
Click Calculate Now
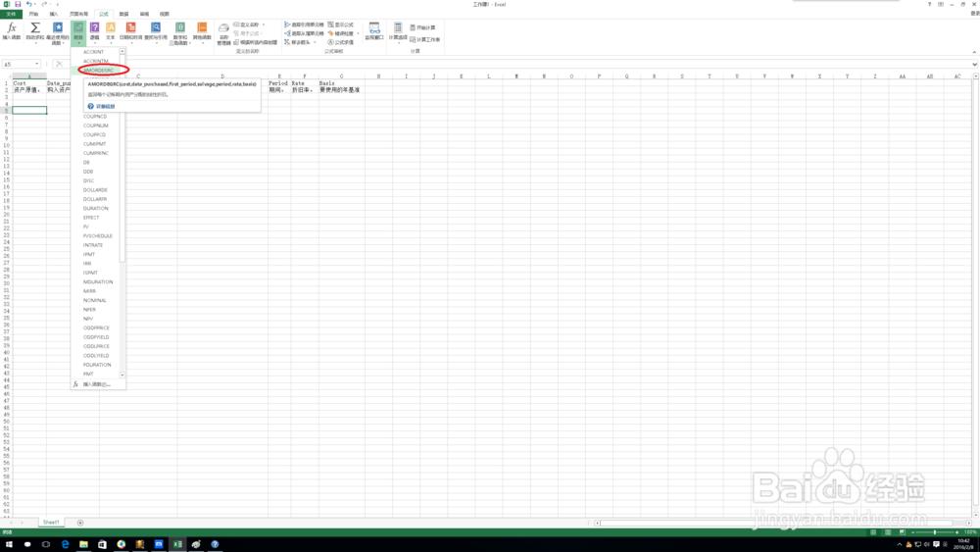423,27
